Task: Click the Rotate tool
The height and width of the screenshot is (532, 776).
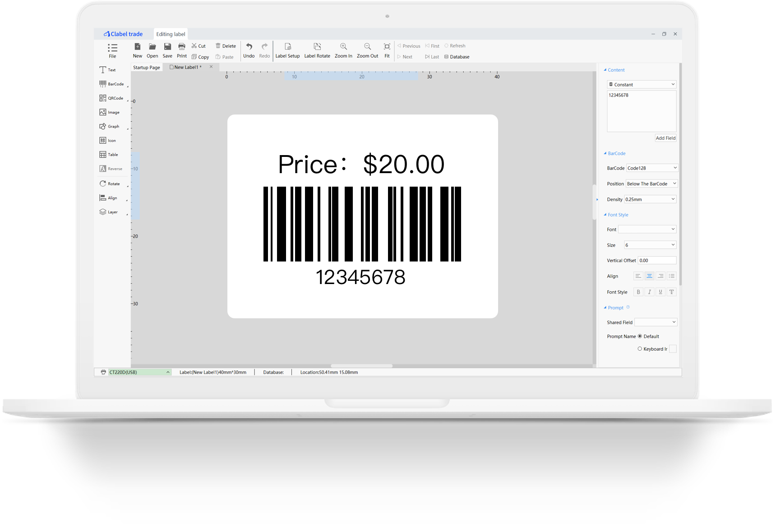Action: (x=109, y=183)
